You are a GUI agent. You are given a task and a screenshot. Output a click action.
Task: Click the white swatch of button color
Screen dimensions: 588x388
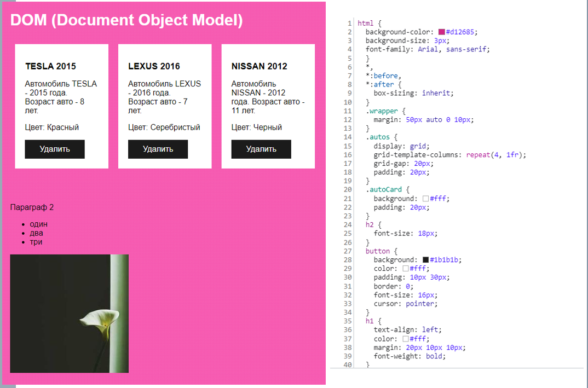tap(406, 269)
